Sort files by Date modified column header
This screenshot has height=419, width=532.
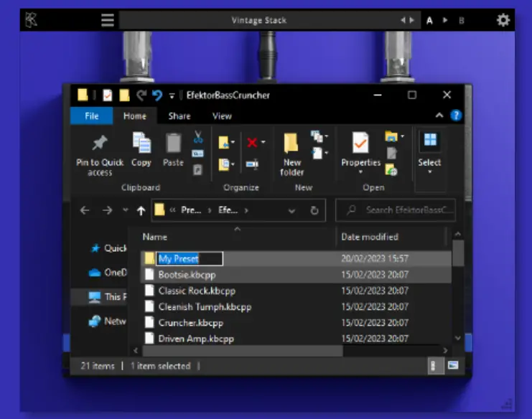[x=369, y=237]
